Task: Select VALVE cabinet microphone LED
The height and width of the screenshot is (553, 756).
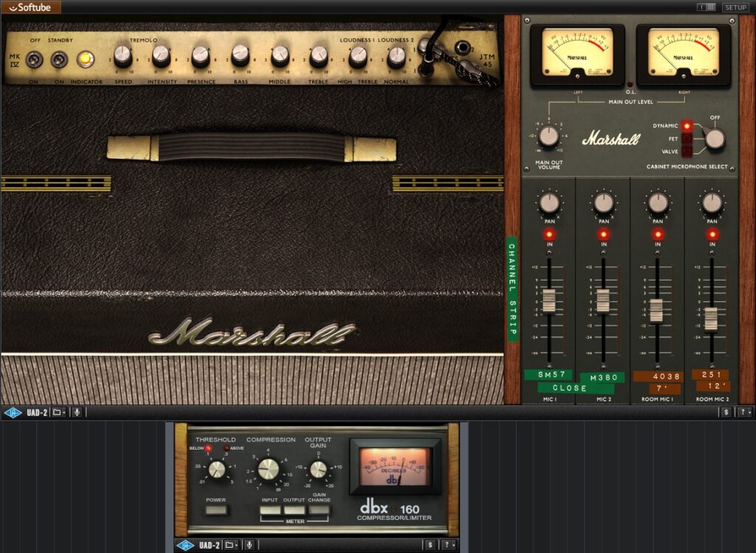Action: click(x=687, y=151)
